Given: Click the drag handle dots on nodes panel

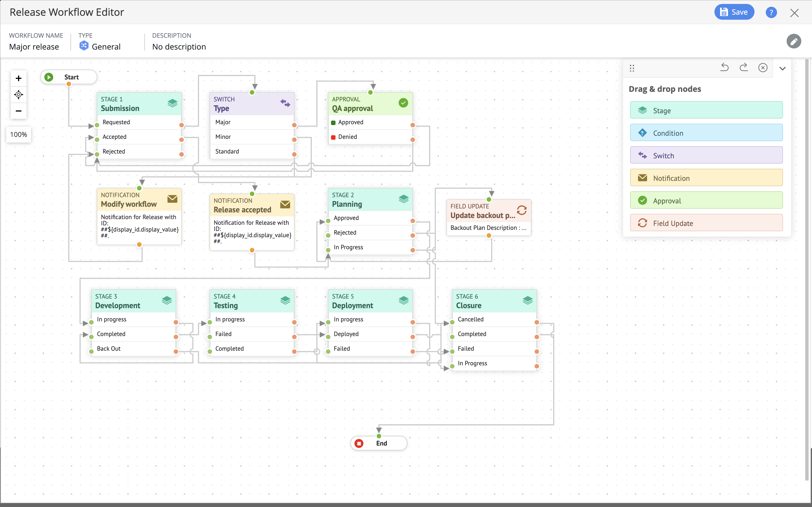Looking at the screenshot, I should [632, 68].
